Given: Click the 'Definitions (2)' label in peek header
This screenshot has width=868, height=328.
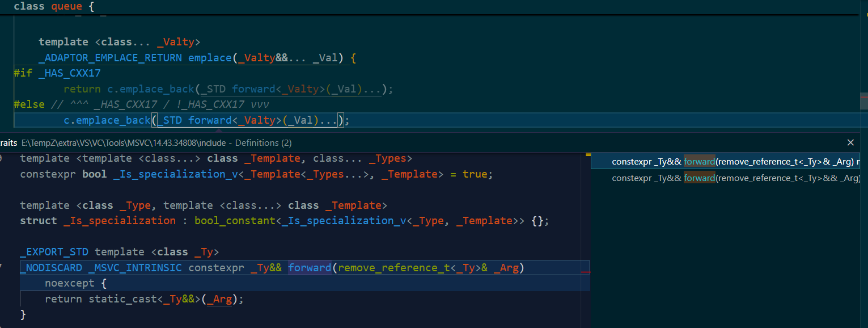Looking at the screenshot, I should click(x=264, y=143).
